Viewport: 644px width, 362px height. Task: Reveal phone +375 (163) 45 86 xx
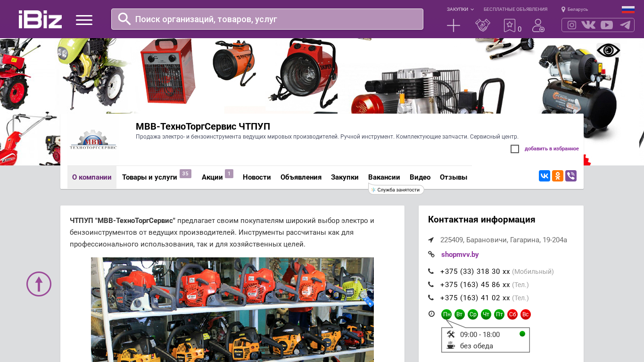[x=475, y=285]
